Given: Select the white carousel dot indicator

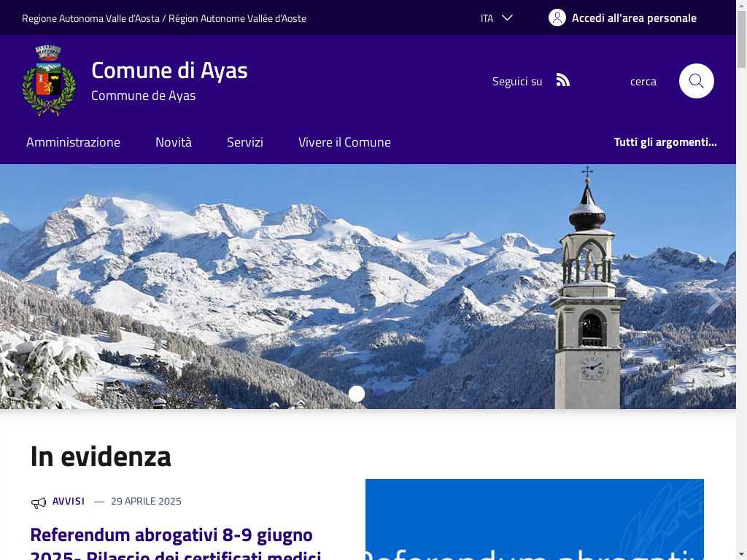Looking at the screenshot, I should (357, 394).
